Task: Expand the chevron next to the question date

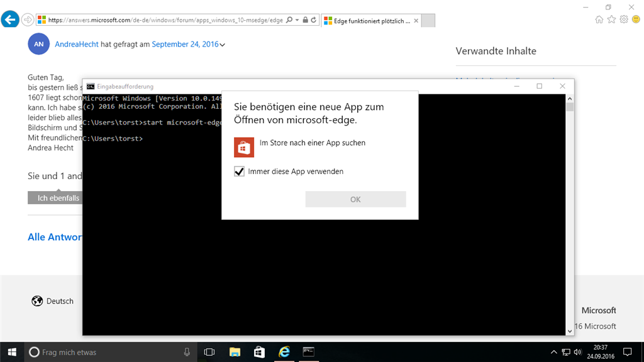Action: pos(223,45)
